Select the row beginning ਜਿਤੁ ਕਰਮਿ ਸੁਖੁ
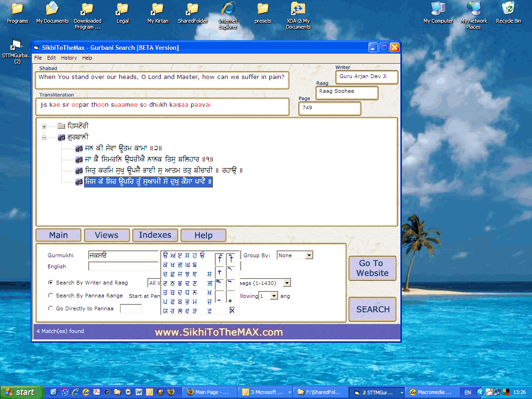This screenshot has height=399, width=532. 164,170
